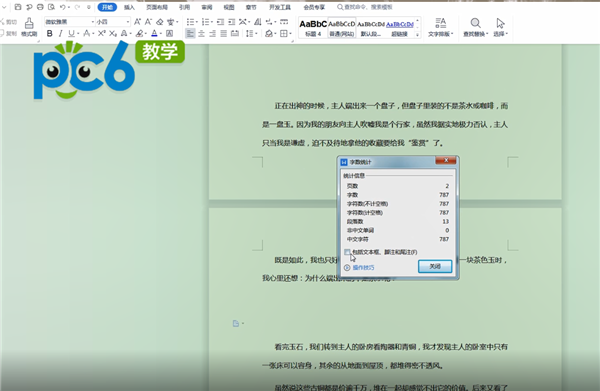This screenshot has height=391, width=600.
Task: Close the word count dialog with X
Action: pos(446,160)
